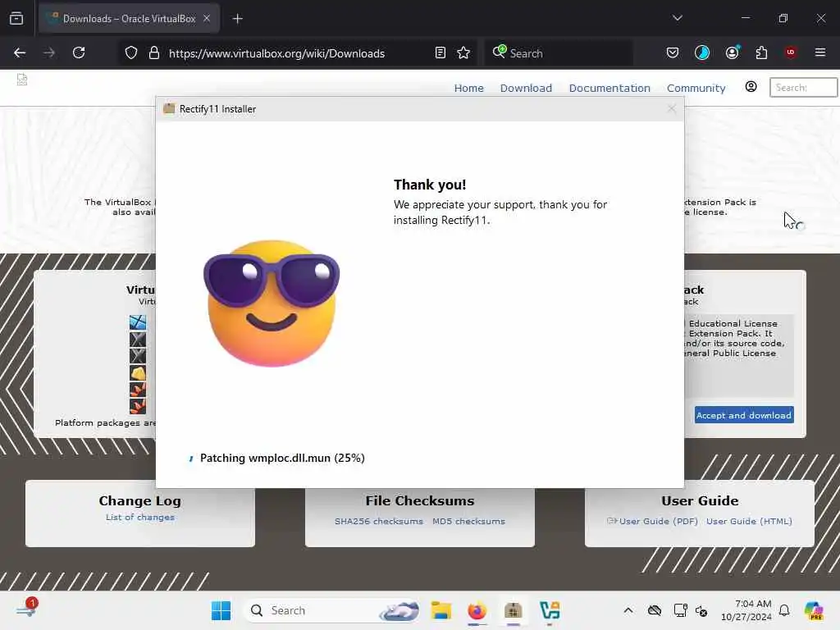Viewport: 840px width, 630px height.
Task: Click the Firefox View icon
Action: [x=16, y=18]
